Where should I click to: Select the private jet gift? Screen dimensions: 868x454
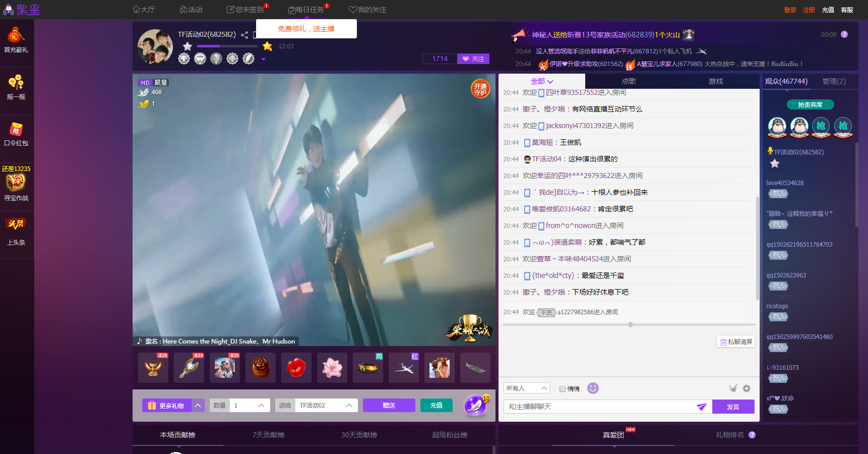pyautogui.click(x=404, y=367)
